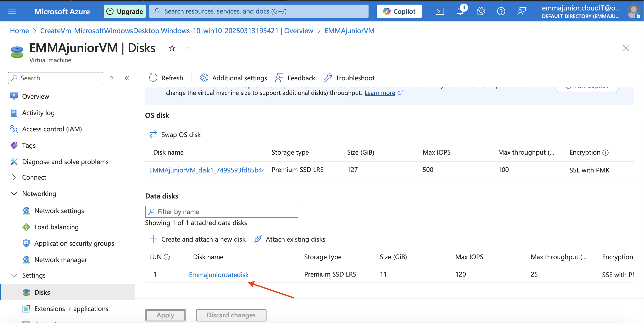Click Attach existing disks

click(x=290, y=239)
